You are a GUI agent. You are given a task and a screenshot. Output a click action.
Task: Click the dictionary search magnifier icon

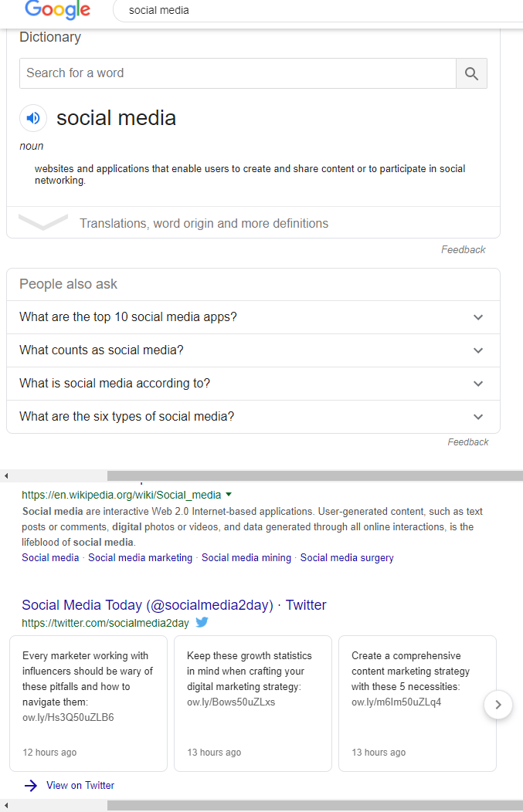pos(471,73)
